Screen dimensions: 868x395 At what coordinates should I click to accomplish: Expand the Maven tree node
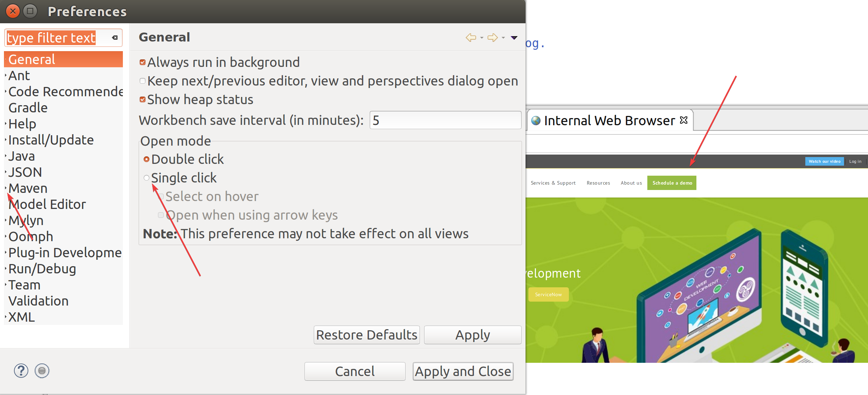point(5,188)
